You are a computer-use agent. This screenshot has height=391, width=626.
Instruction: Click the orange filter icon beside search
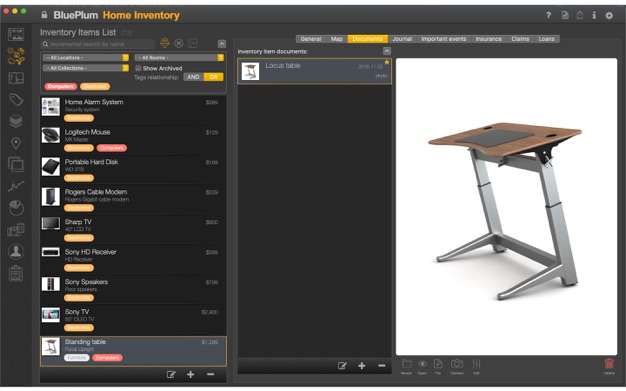pyautogui.click(x=164, y=43)
